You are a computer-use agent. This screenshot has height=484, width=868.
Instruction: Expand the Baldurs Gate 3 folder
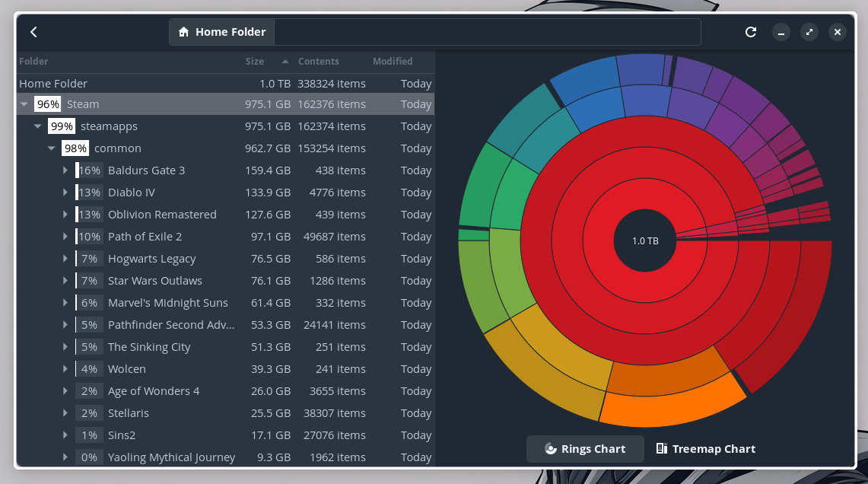click(65, 170)
